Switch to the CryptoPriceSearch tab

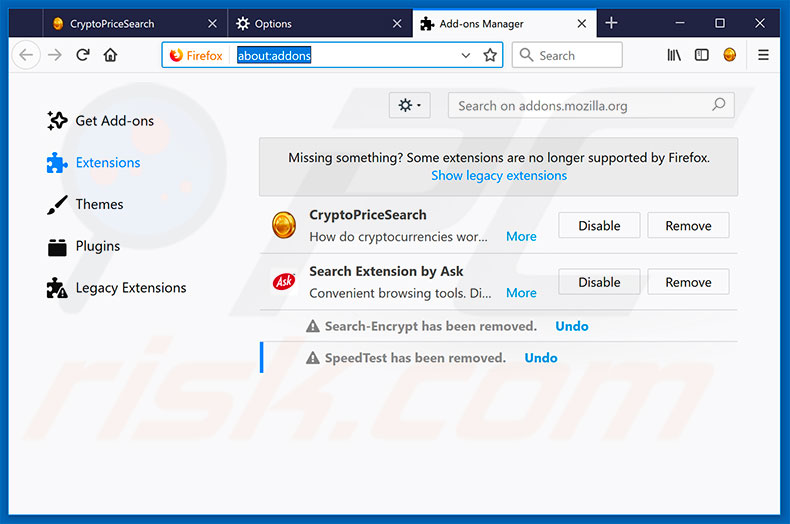pyautogui.click(x=135, y=23)
